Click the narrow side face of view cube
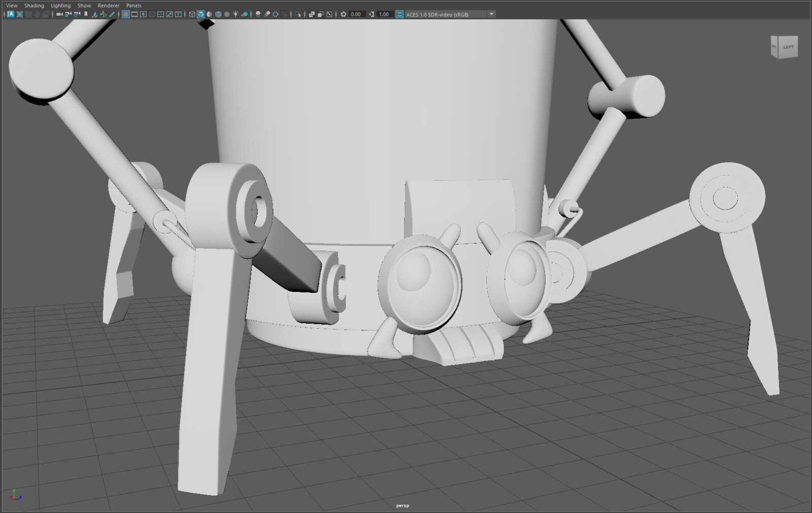The height and width of the screenshot is (513, 812). (x=774, y=47)
